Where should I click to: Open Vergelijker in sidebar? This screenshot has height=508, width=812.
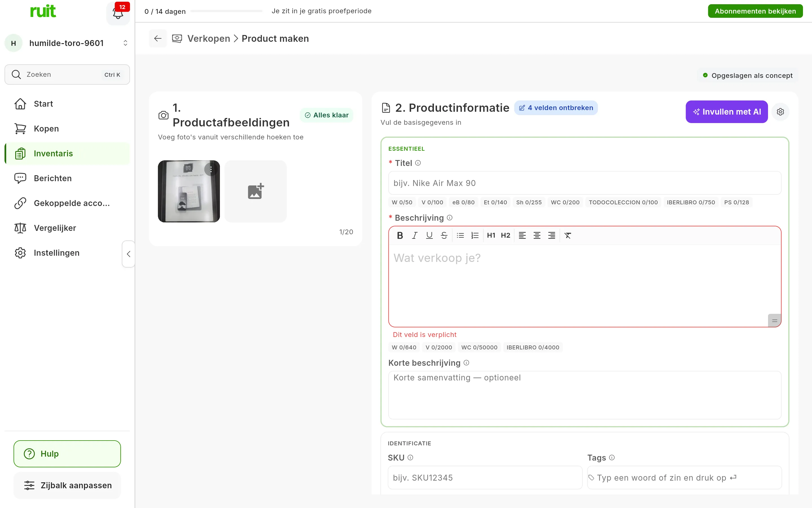click(67, 228)
